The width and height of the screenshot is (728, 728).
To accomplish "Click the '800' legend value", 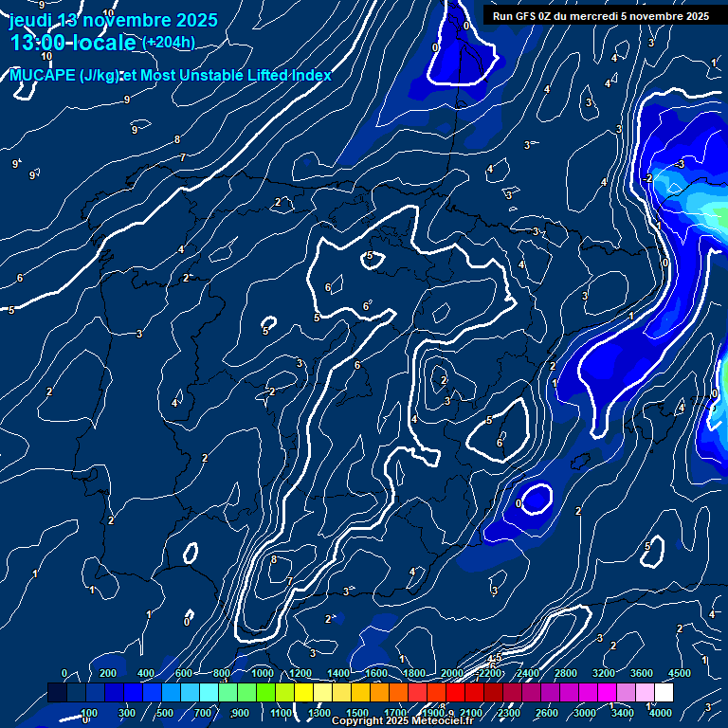I will 222,673.
